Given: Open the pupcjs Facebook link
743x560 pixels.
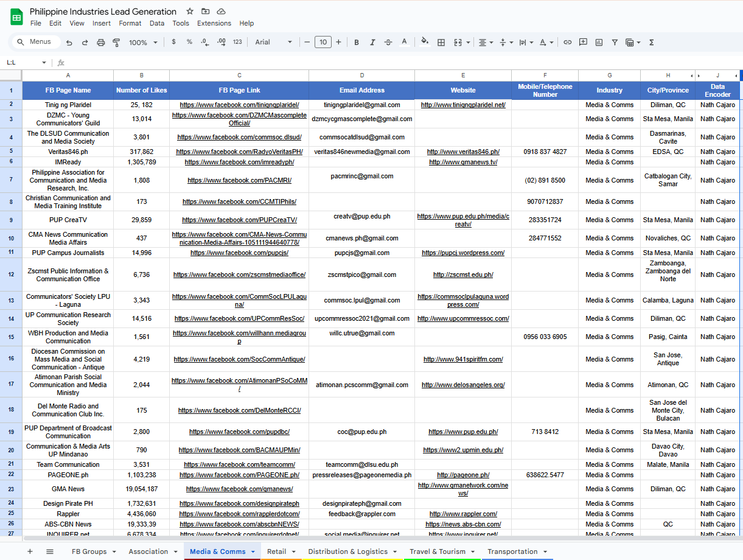Looking at the screenshot, I should coord(239,253).
